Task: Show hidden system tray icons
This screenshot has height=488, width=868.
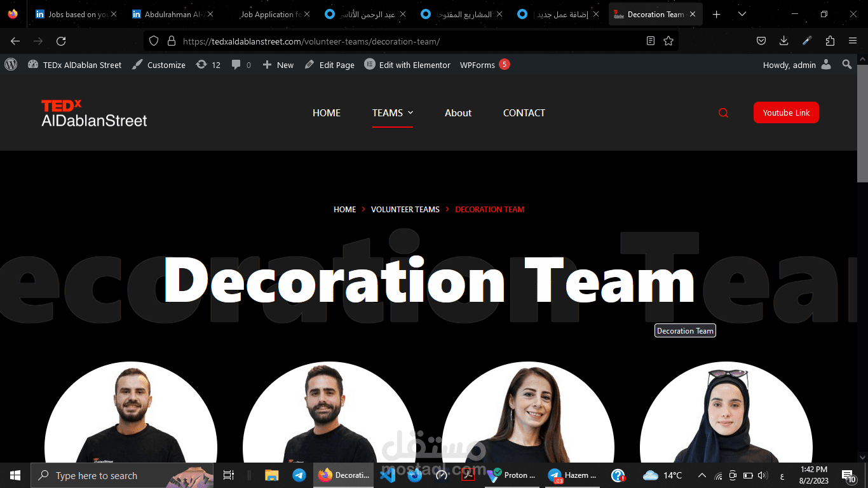Action: [702, 475]
